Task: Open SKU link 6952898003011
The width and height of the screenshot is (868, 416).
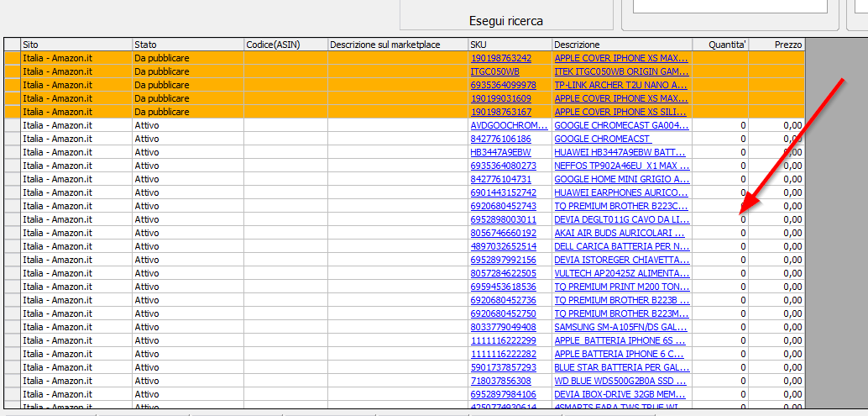Action: (503, 219)
